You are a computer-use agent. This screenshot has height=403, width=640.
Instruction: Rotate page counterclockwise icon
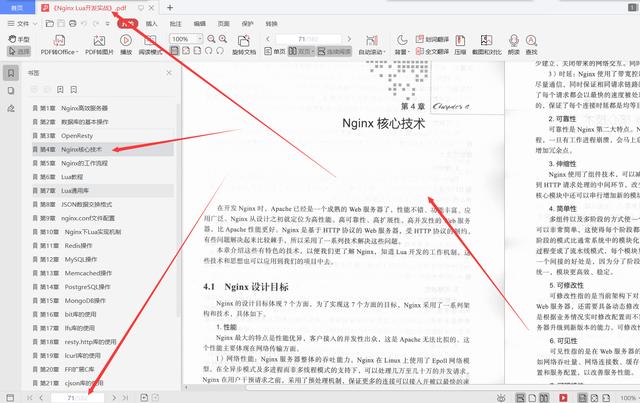(209, 51)
